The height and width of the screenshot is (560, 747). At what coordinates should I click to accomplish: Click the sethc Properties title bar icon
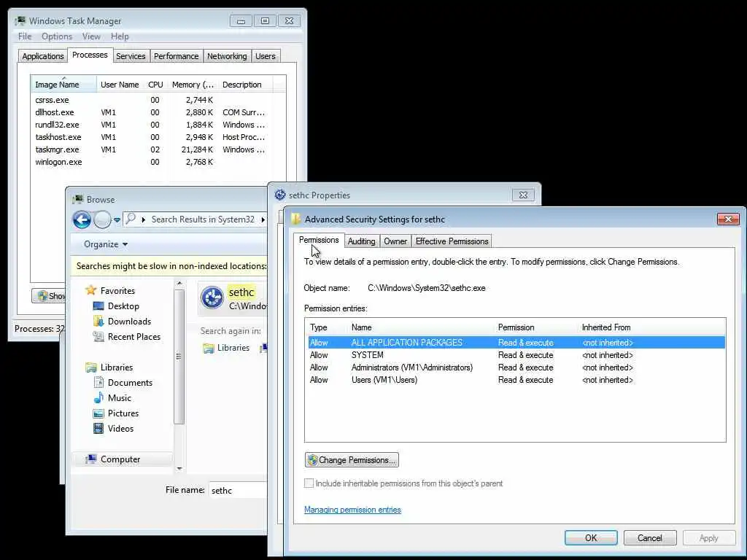280,195
